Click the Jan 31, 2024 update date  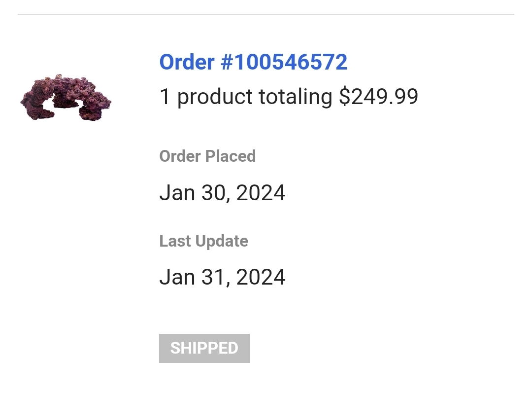222,277
